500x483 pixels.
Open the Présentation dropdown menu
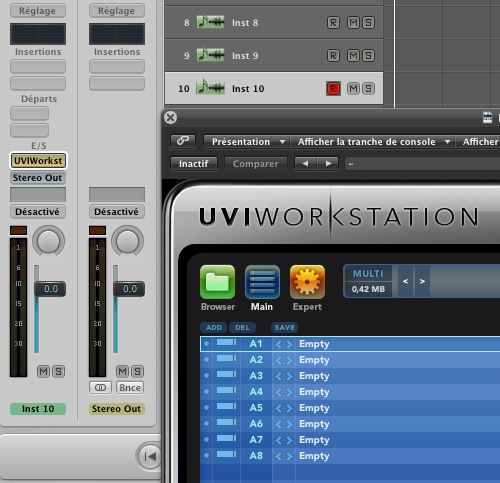tap(247, 142)
